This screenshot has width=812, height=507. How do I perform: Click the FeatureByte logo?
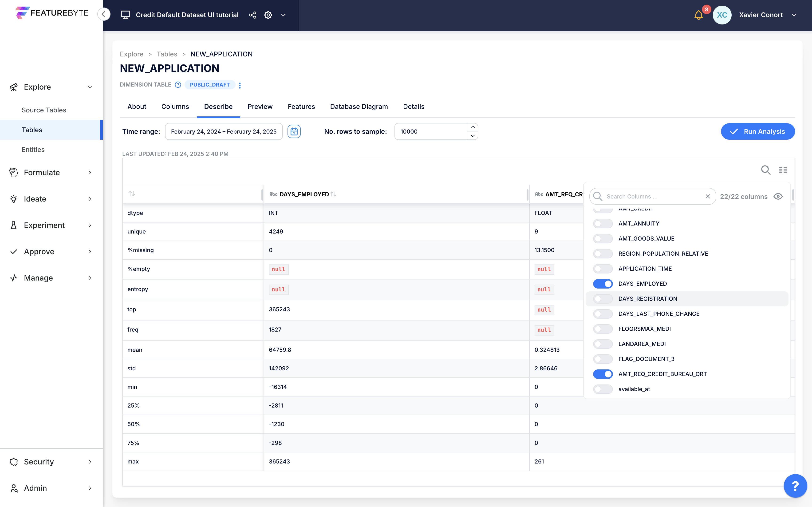[x=52, y=13]
